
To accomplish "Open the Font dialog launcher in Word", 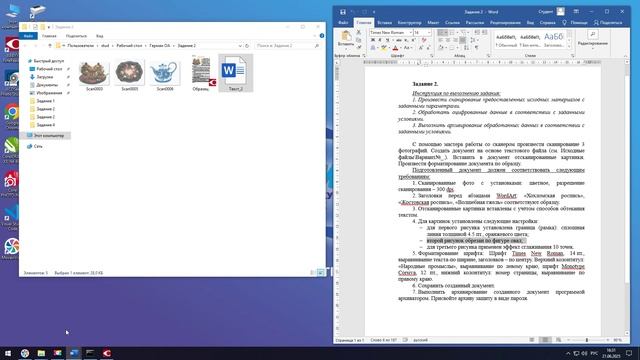I will tap(431, 55).
